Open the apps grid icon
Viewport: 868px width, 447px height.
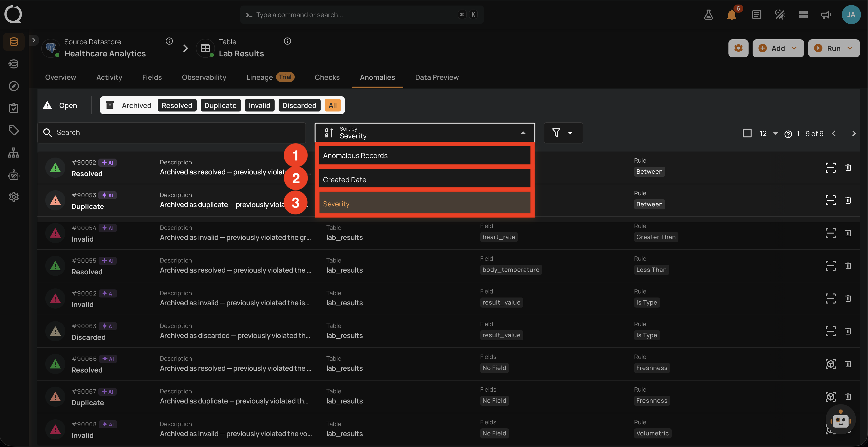point(803,15)
